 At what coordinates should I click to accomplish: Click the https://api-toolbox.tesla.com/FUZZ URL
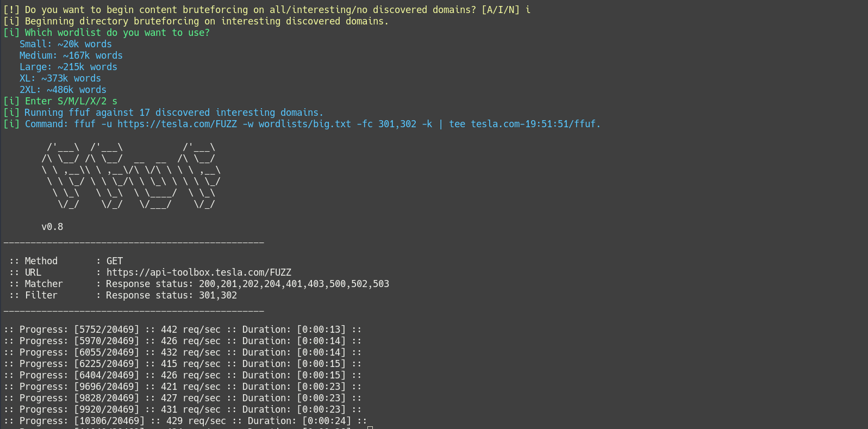199,272
